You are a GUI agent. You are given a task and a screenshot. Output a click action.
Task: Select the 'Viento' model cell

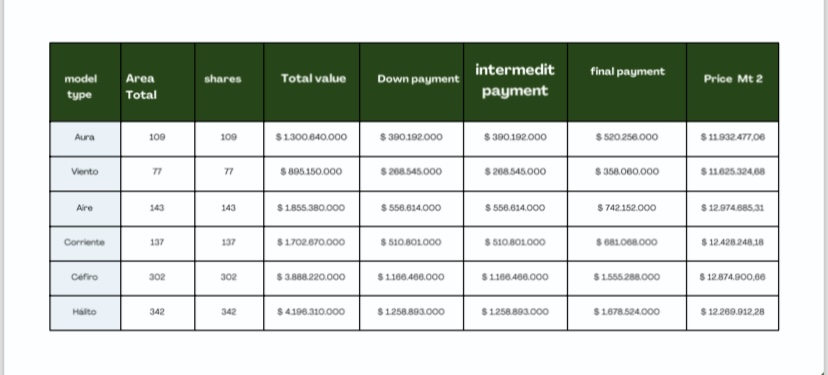(85, 174)
